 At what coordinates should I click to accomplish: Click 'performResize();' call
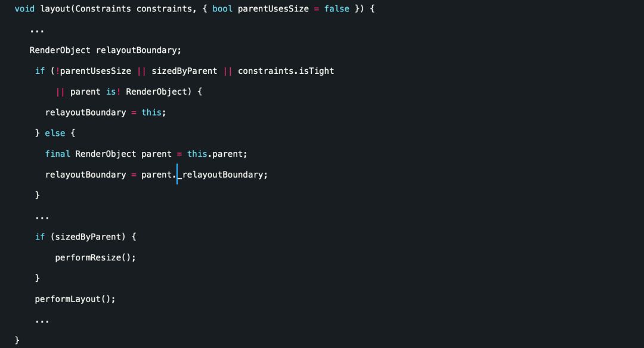[95, 257]
